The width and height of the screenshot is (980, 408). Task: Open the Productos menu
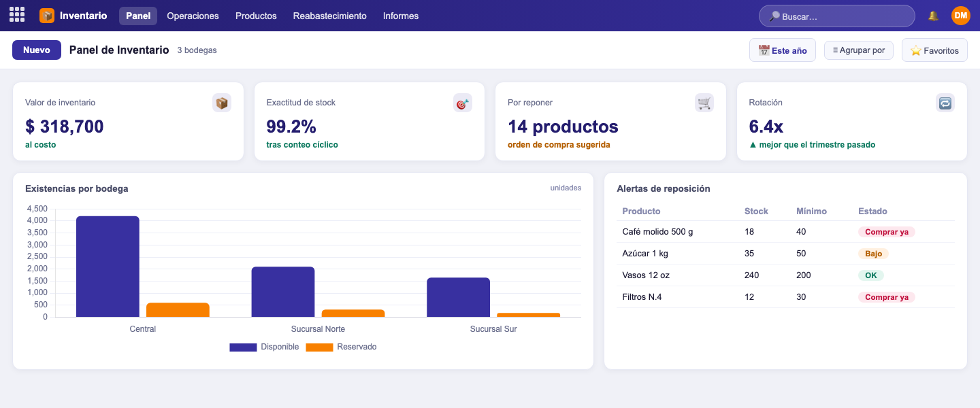coord(256,16)
